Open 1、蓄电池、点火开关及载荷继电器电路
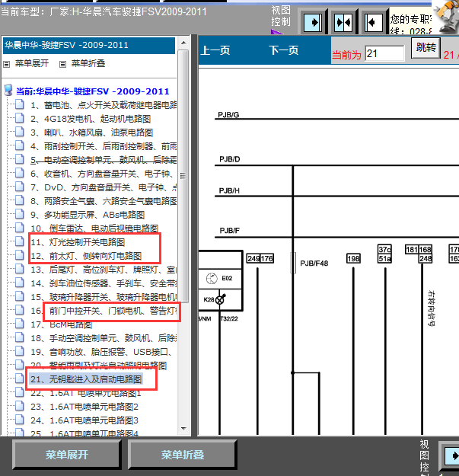This screenshot has height=476, width=459. click(104, 105)
